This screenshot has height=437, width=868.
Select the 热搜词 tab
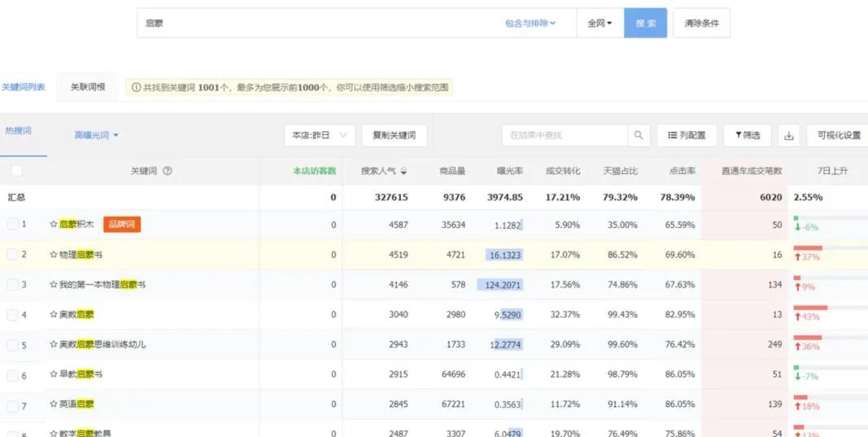[x=18, y=131]
